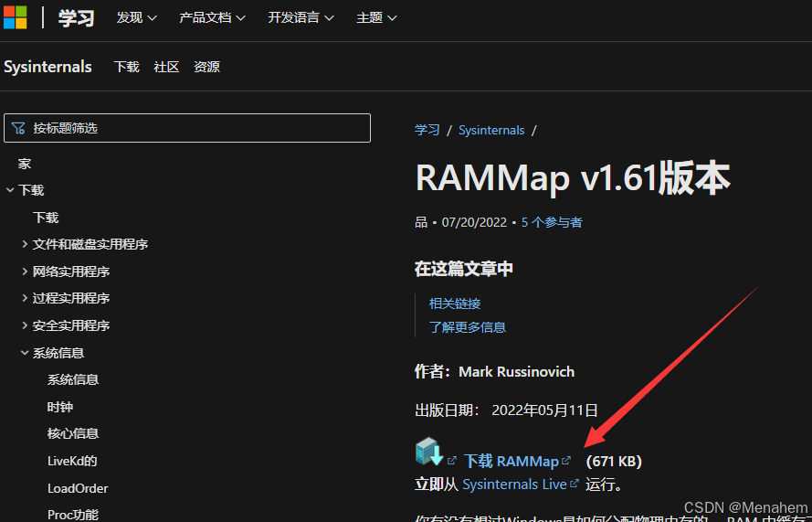The width and height of the screenshot is (812, 522).
Task: Click the Microsoft logo icon
Action: click(15, 17)
